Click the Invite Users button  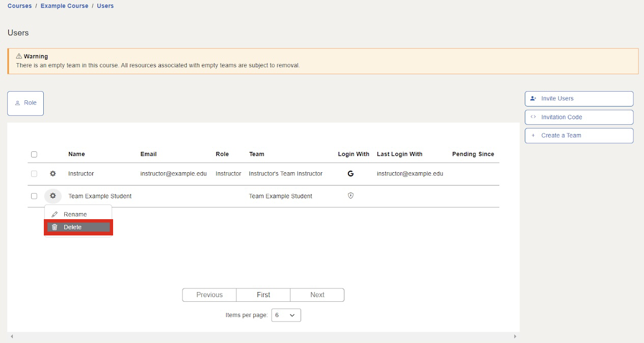pos(579,98)
